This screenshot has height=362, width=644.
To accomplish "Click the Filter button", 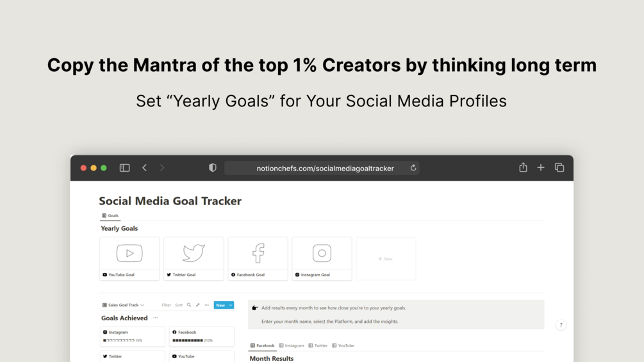I will pyautogui.click(x=166, y=305).
